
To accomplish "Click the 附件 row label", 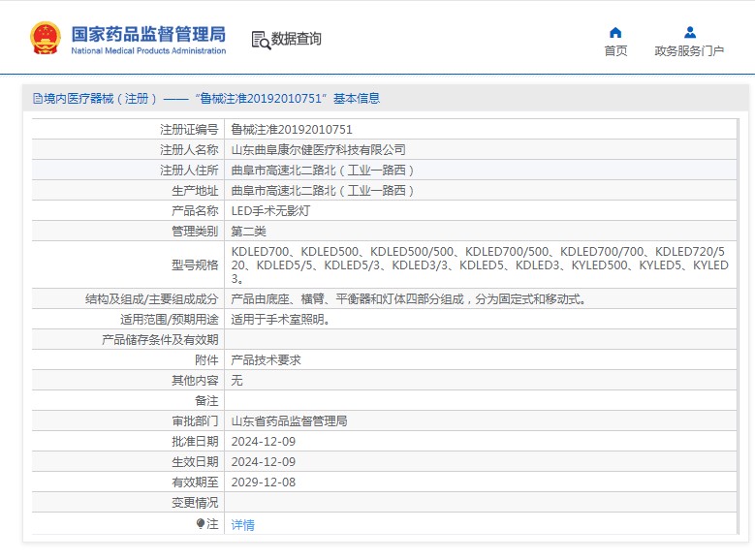I will point(206,359).
